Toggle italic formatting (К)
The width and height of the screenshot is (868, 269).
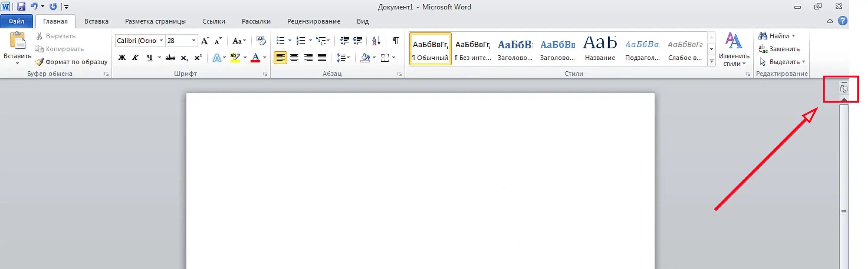pyautogui.click(x=136, y=58)
